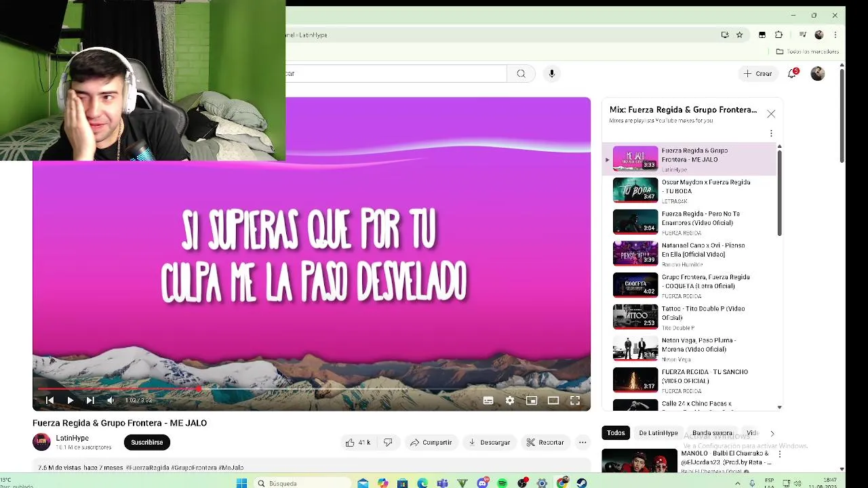The width and height of the screenshot is (868, 488).
Task: Click the #GrupoFrontera hashtag link
Action: (193, 468)
